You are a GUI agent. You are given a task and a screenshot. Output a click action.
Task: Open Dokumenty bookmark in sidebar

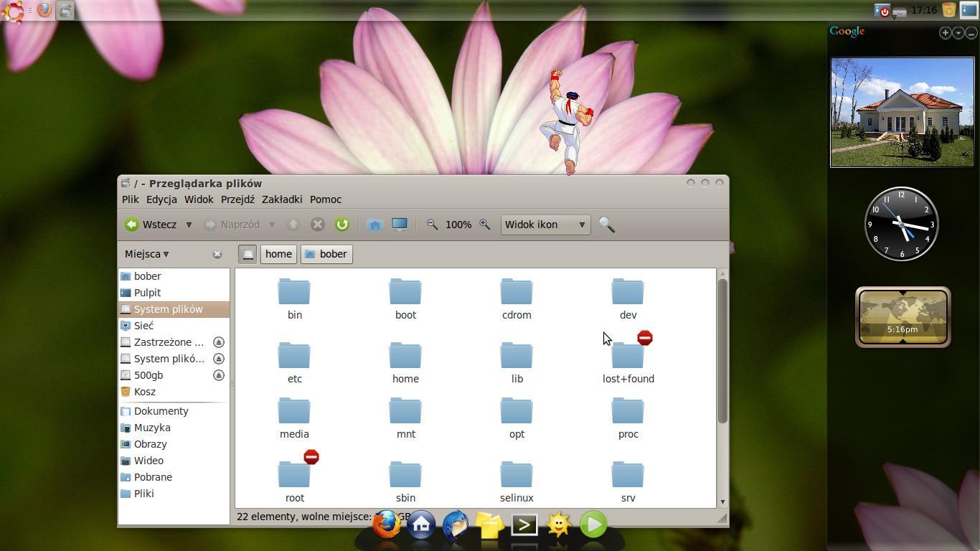[x=174, y=411]
